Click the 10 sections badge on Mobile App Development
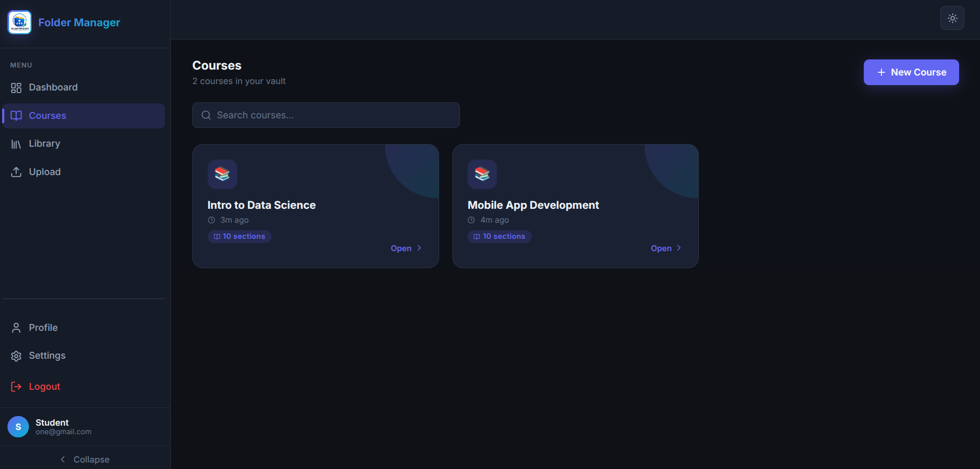Screen dimensions: 980x469 (x=499, y=237)
